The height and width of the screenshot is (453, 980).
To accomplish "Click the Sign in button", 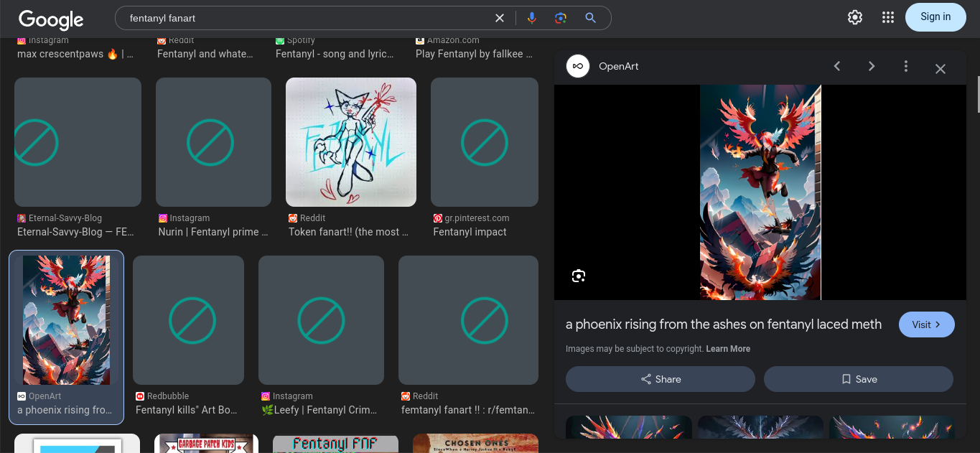I will point(935,17).
